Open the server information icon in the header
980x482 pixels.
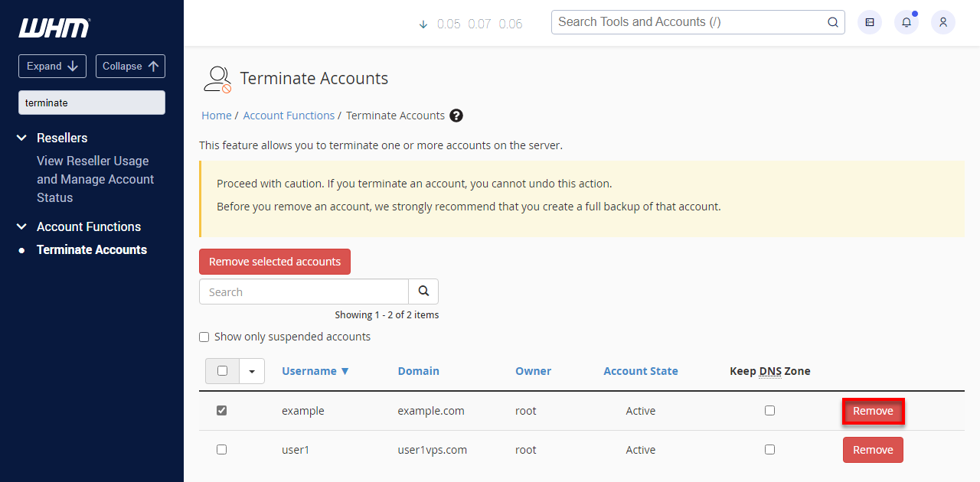point(869,22)
